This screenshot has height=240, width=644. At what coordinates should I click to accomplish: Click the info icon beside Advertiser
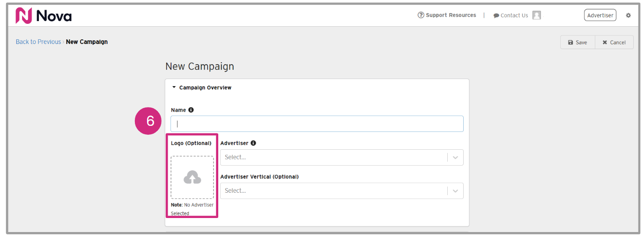253,143
